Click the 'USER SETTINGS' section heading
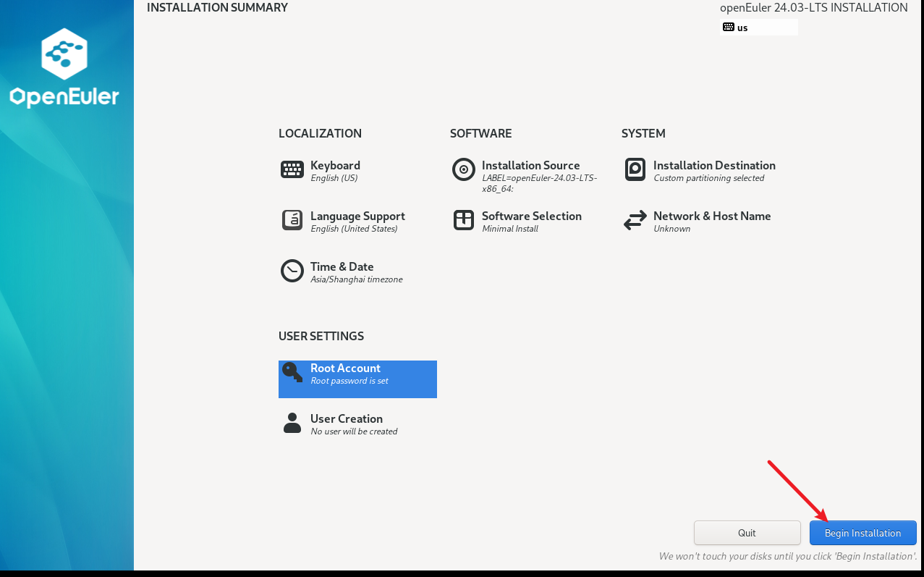924x577 pixels. [x=321, y=336]
